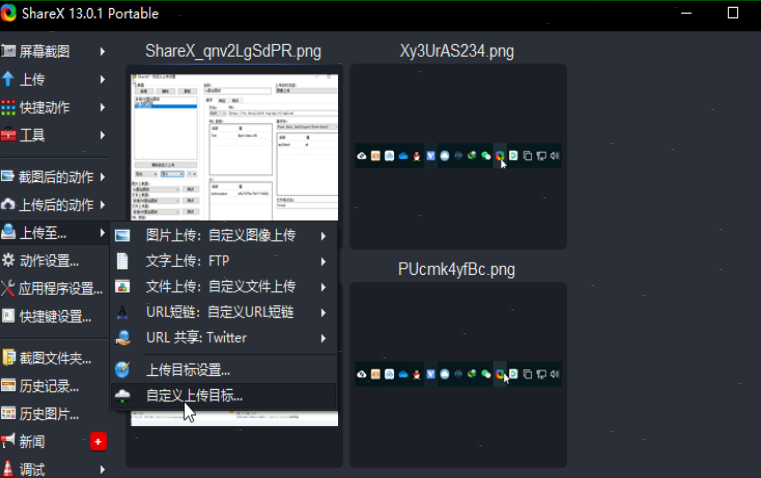Minimize the ShareX window
The image size is (761, 478).
point(686,13)
